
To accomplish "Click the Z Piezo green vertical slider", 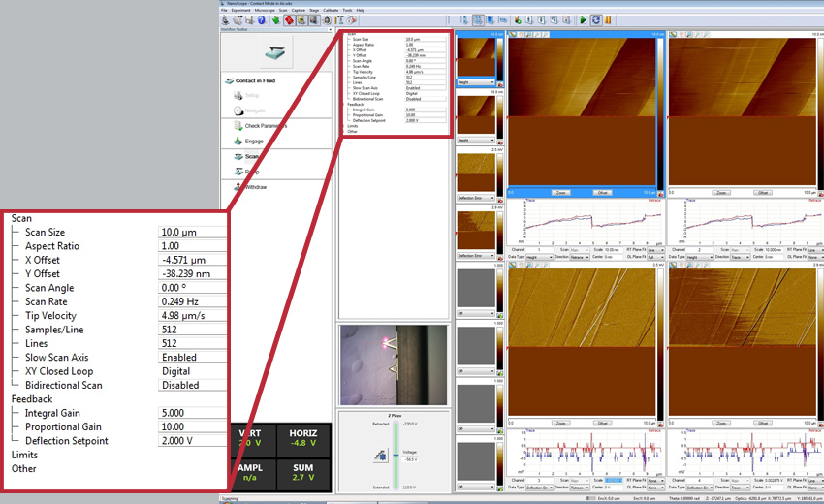I will click(x=396, y=456).
